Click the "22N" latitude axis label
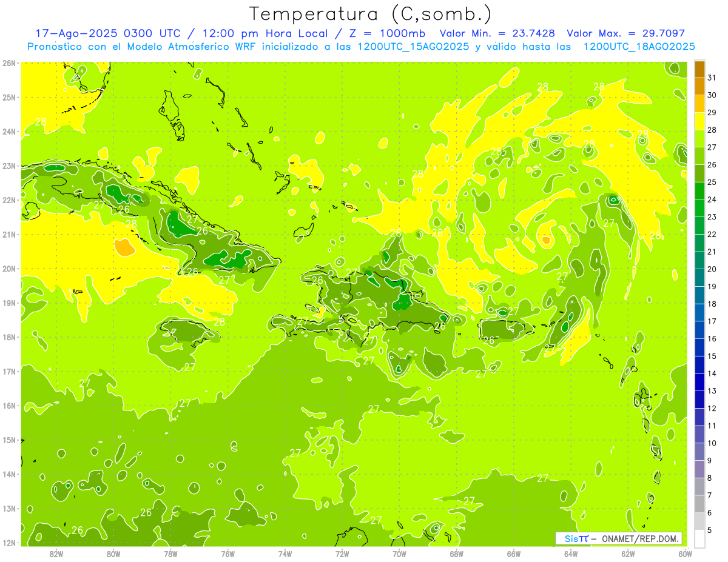This screenshot has width=728, height=562. coord(9,200)
